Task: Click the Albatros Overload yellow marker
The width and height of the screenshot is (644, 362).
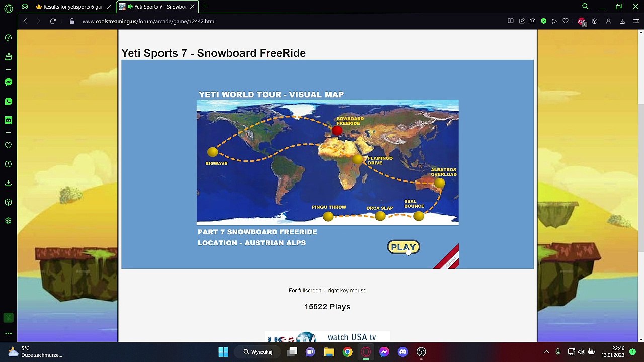Action: point(439,184)
